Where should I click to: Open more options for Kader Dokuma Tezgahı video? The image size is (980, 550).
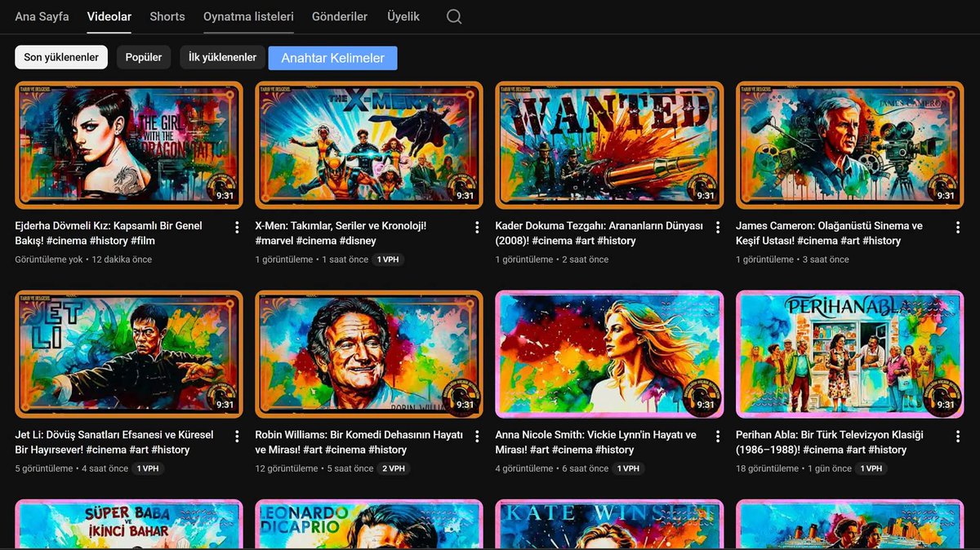tap(718, 227)
